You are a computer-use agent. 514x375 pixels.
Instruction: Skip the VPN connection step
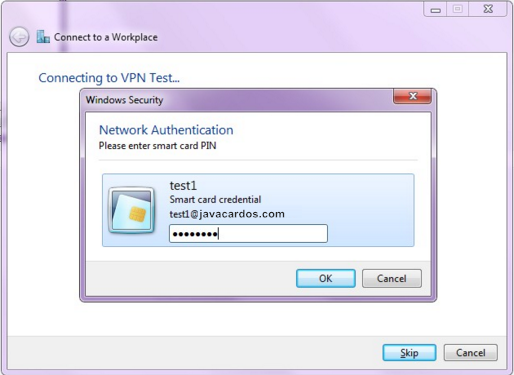point(409,353)
